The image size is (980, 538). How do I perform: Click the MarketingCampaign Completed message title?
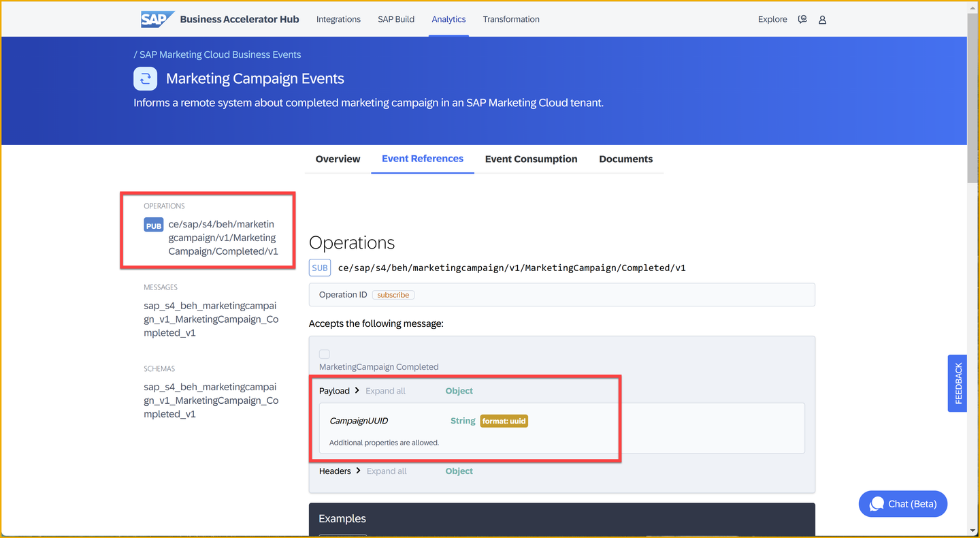(x=379, y=367)
